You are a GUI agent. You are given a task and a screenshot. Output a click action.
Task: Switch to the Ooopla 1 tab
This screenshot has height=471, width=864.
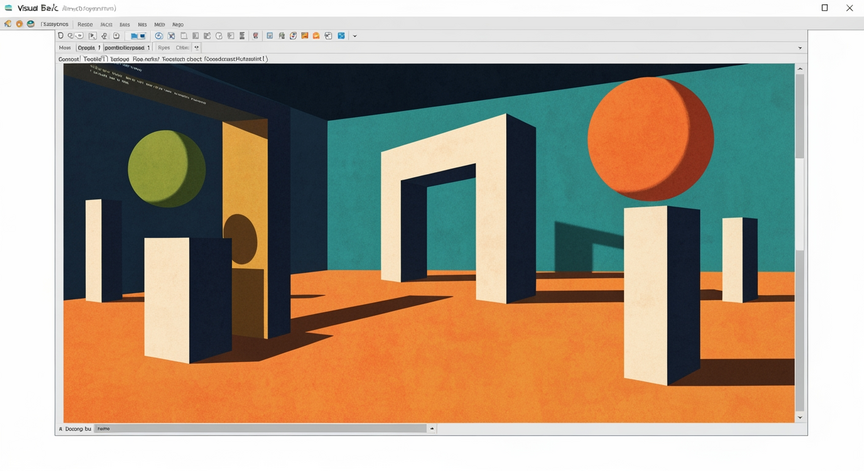[x=89, y=48]
